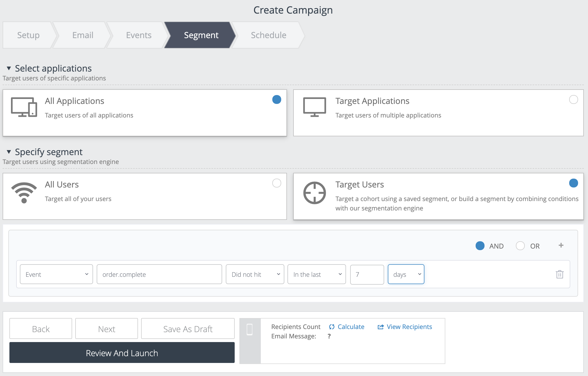Open the Event type dropdown
588x376 pixels.
[56, 274]
